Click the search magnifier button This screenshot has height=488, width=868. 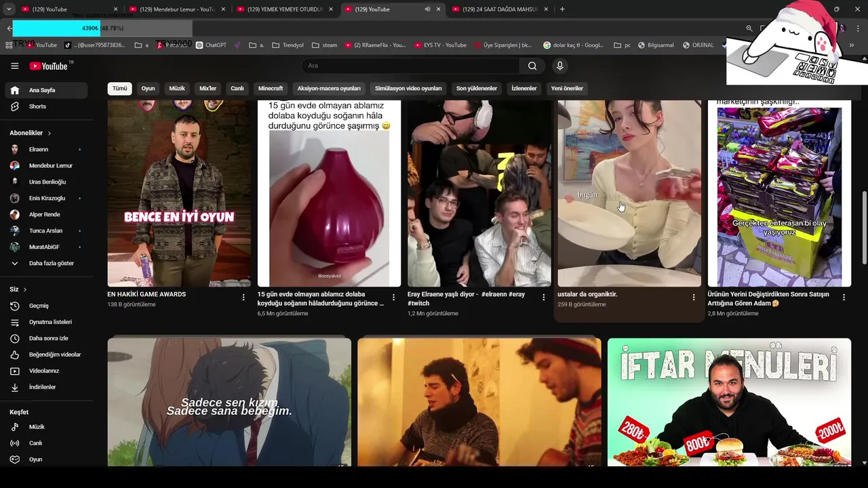(x=532, y=66)
